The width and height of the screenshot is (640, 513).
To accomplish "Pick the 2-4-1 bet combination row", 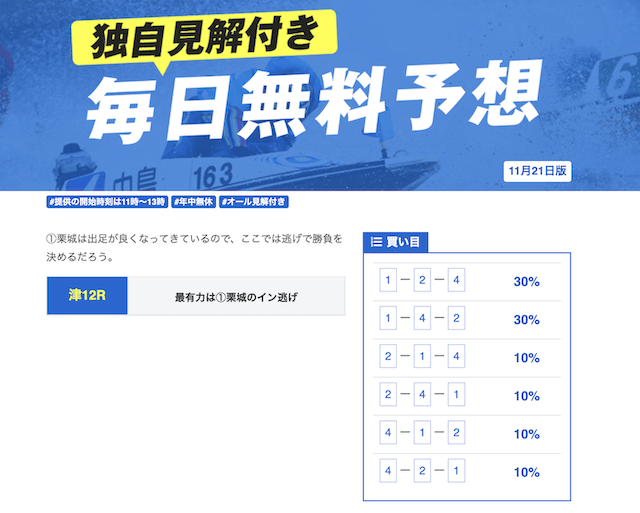I will [x=467, y=396].
